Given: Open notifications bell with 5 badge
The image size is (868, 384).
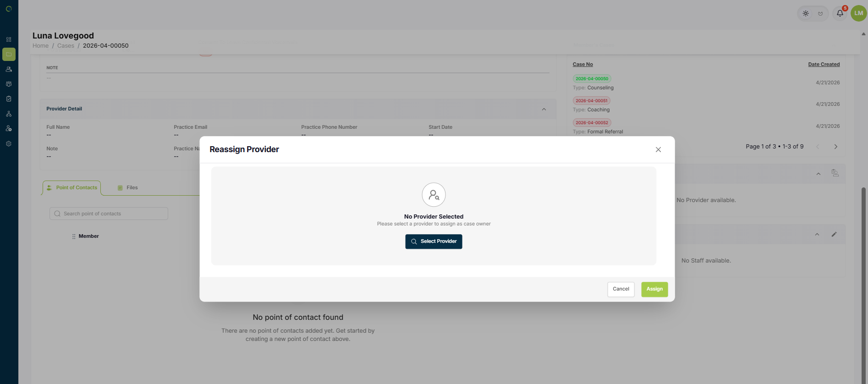Looking at the screenshot, I should pyautogui.click(x=840, y=13).
